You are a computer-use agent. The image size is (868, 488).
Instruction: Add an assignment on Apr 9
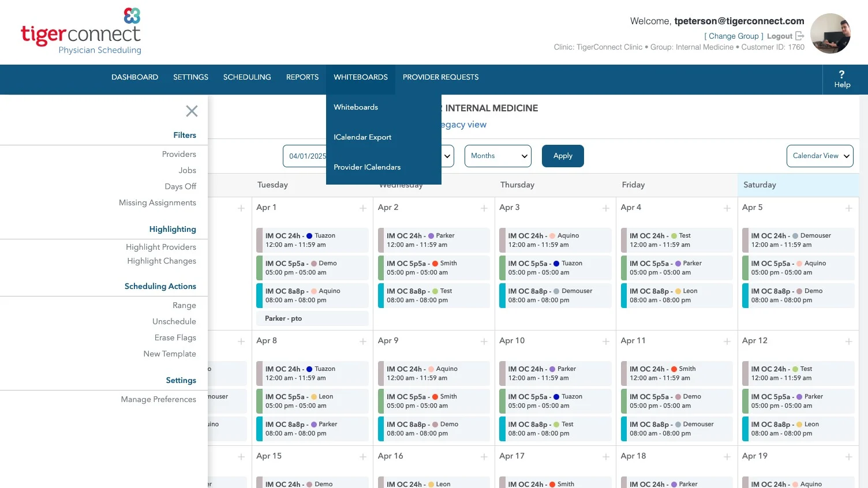pyautogui.click(x=484, y=341)
